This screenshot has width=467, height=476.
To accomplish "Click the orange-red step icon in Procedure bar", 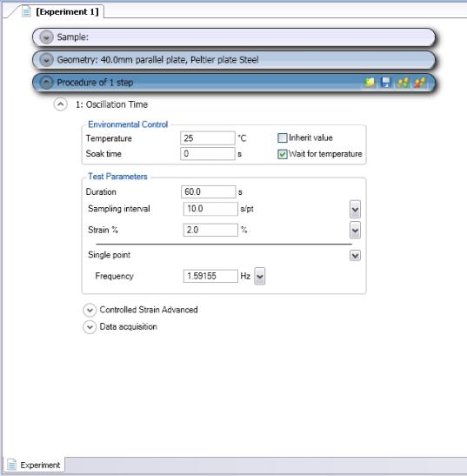I will point(420,83).
